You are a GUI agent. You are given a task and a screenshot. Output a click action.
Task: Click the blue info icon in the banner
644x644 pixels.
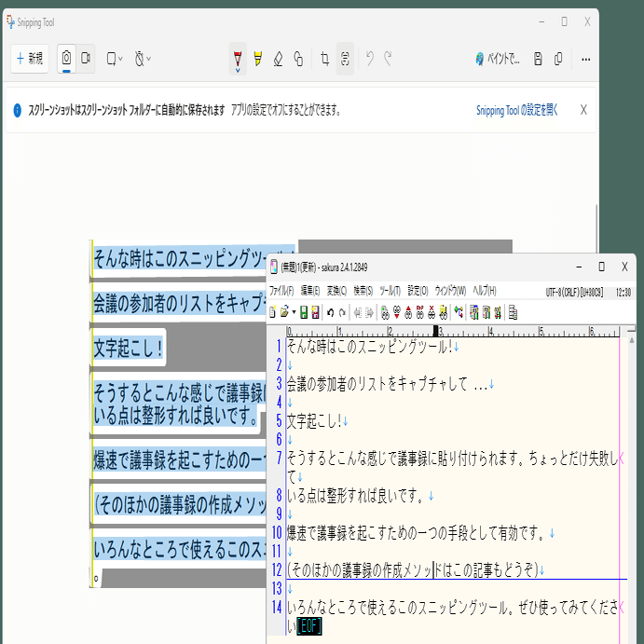[x=18, y=110]
